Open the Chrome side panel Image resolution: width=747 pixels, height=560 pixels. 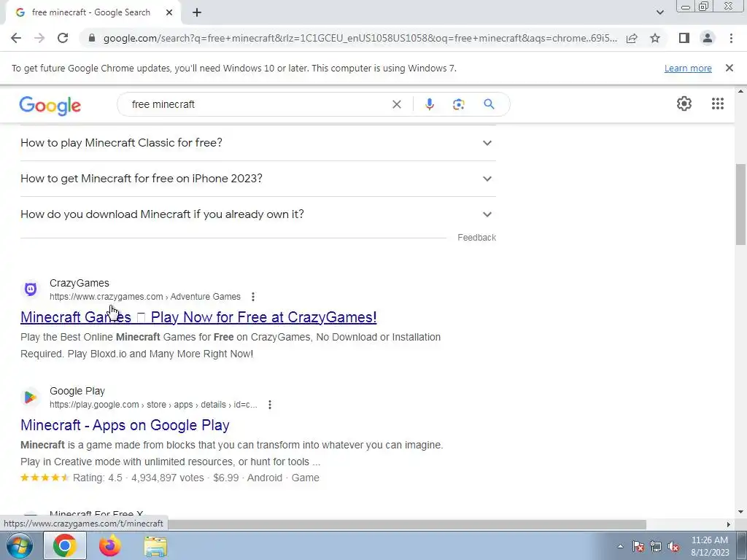click(x=684, y=38)
